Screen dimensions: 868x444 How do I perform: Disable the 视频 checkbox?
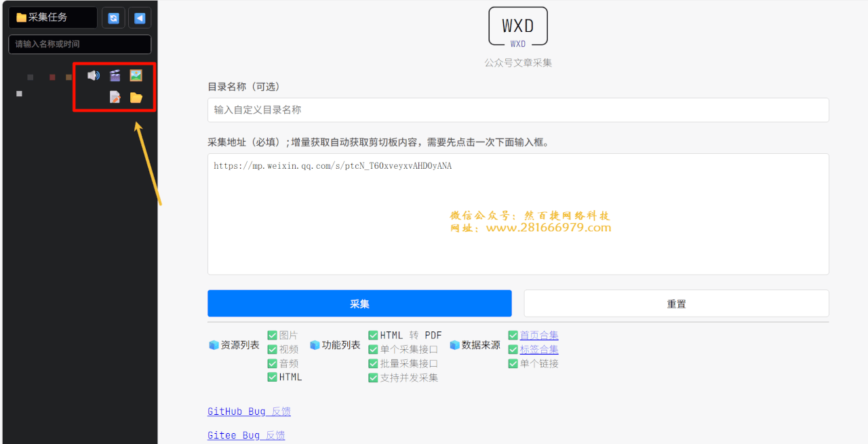[272, 348]
